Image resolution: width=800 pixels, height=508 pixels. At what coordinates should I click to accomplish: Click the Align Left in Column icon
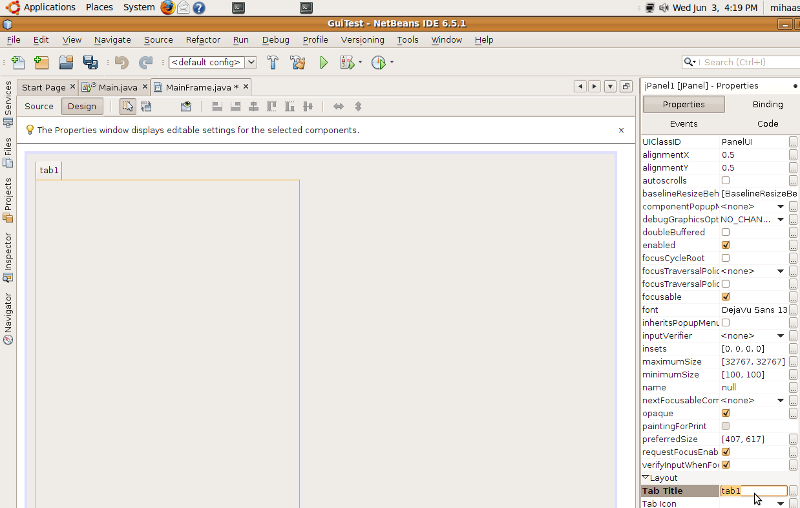click(217, 106)
